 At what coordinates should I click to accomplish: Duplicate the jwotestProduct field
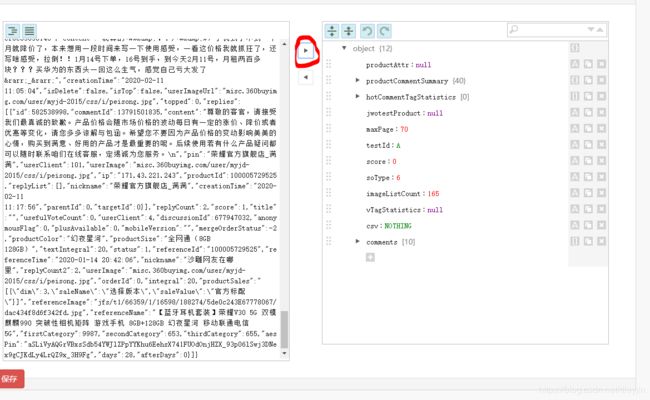click(588, 112)
